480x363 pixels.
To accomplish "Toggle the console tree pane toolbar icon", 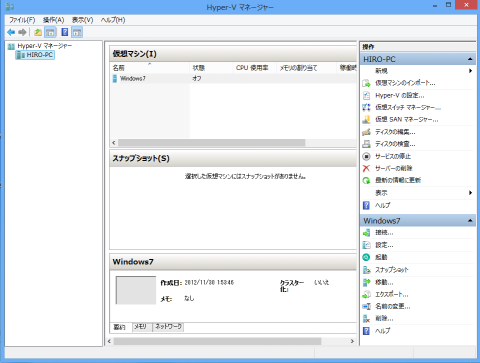I will (50, 32).
